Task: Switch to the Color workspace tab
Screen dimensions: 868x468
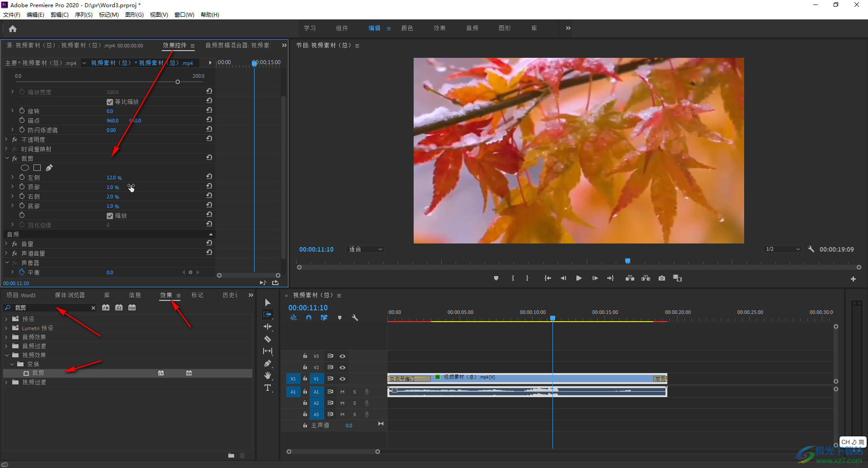Action: coord(407,28)
